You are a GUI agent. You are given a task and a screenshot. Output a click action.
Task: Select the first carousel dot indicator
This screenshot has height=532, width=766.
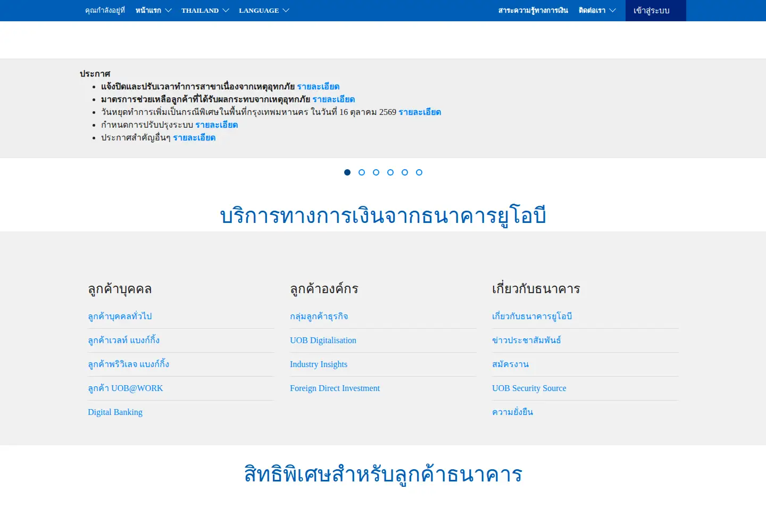[x=347, y=172]
